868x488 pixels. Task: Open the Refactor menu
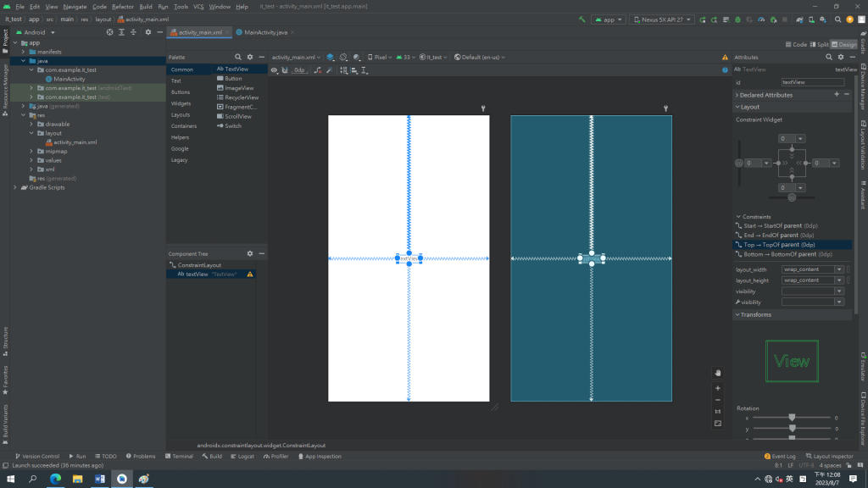(x=122, y=6)
